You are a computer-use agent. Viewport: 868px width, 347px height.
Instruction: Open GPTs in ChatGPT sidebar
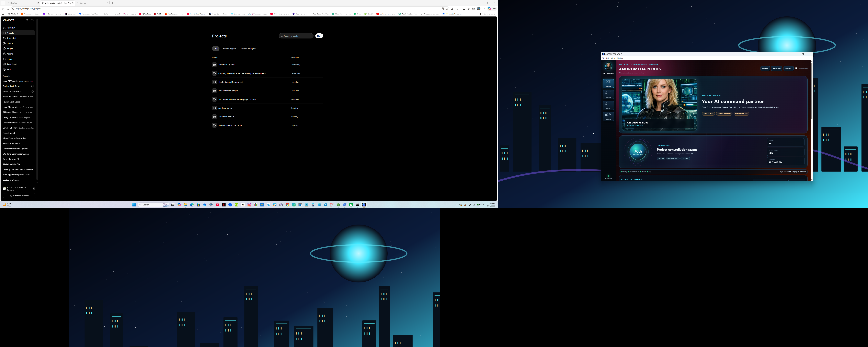(x=18, y=69)
